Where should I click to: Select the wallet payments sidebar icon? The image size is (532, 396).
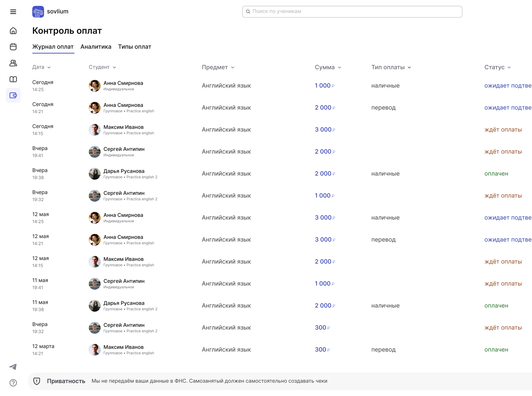tap(13, 95)
